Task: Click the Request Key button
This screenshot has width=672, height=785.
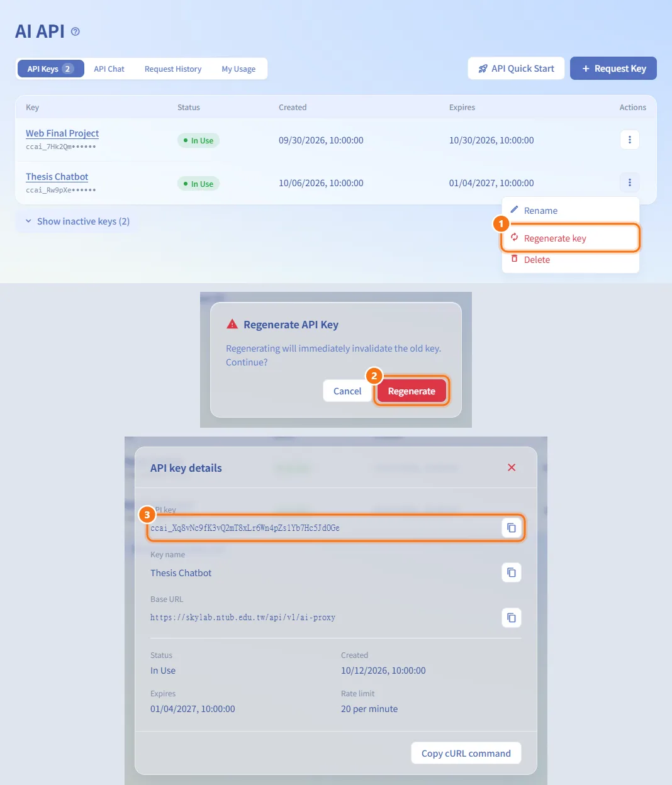Action: (613, 69)
